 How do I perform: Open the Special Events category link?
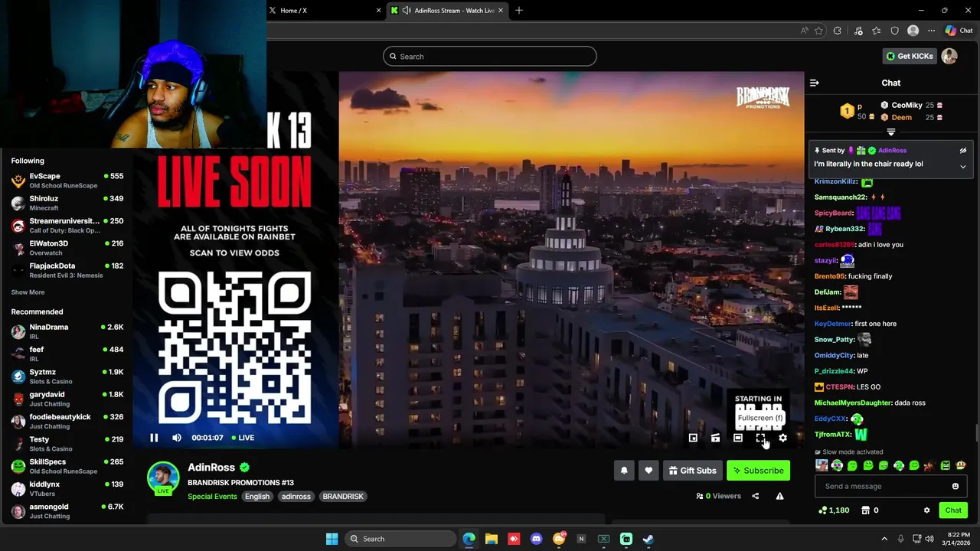tap(213, 497)
